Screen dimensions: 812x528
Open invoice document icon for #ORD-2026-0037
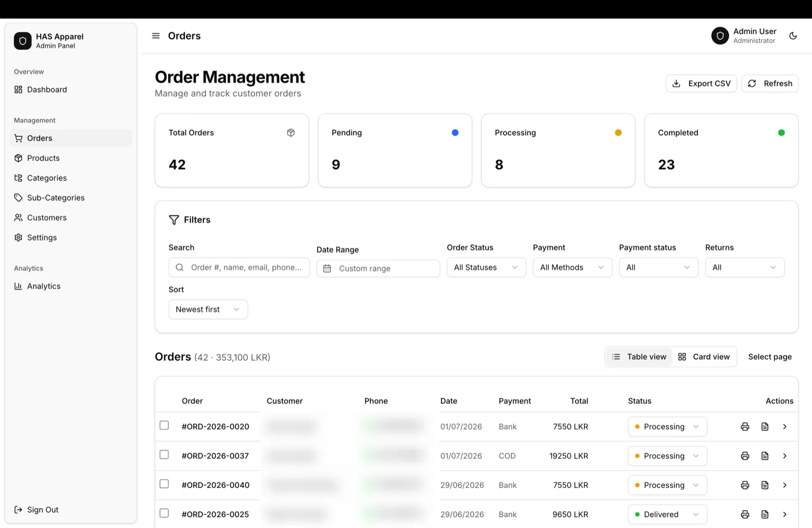tap(765, 456)
